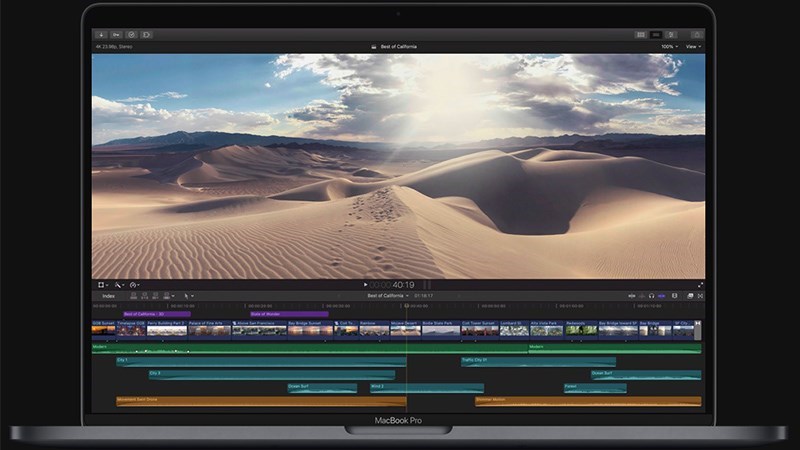
Task: Show the Effects browser icon
Action: (690, 295)
